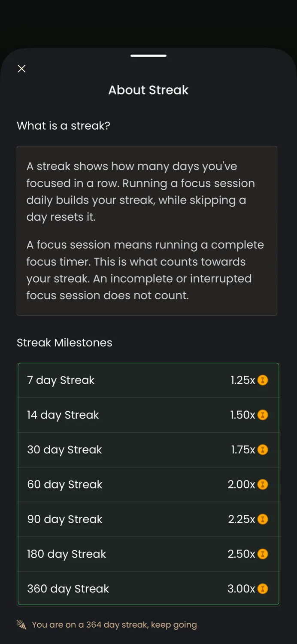The image size is (297, 644).
Task: Select the 7 day Streak milestone row
Action: pyautogui.click(x=148, y=380)
